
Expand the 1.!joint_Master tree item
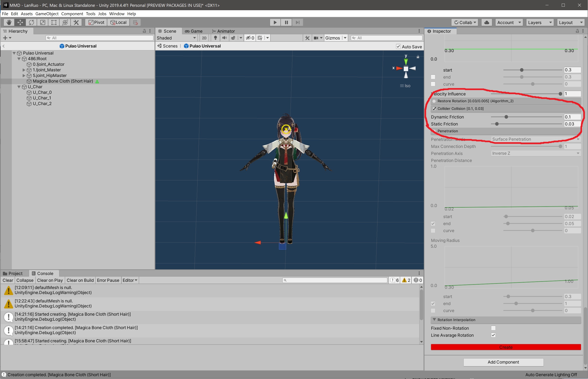point(24,70)
